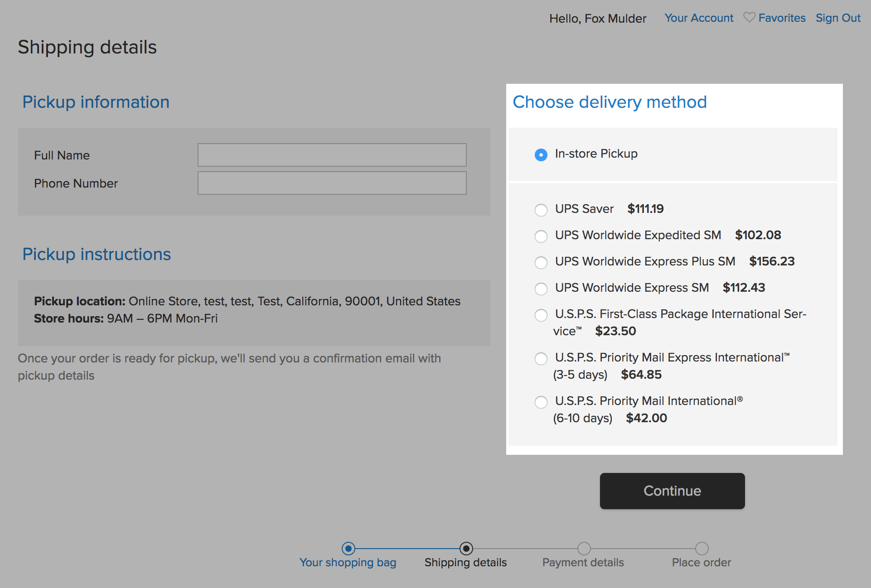Click the Sign Out link
Screen dimensions: 871x588
[837, 18]
